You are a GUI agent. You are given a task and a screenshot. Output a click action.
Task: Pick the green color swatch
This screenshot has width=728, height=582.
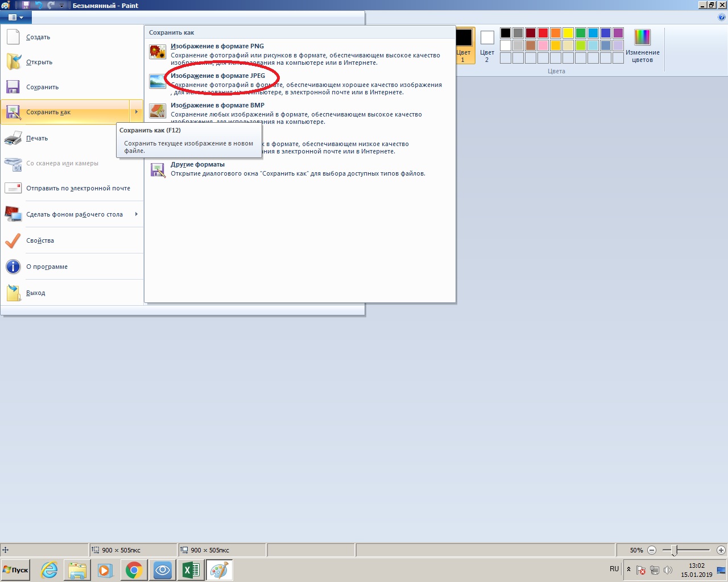pyautogui.click(x=581, y=33)
